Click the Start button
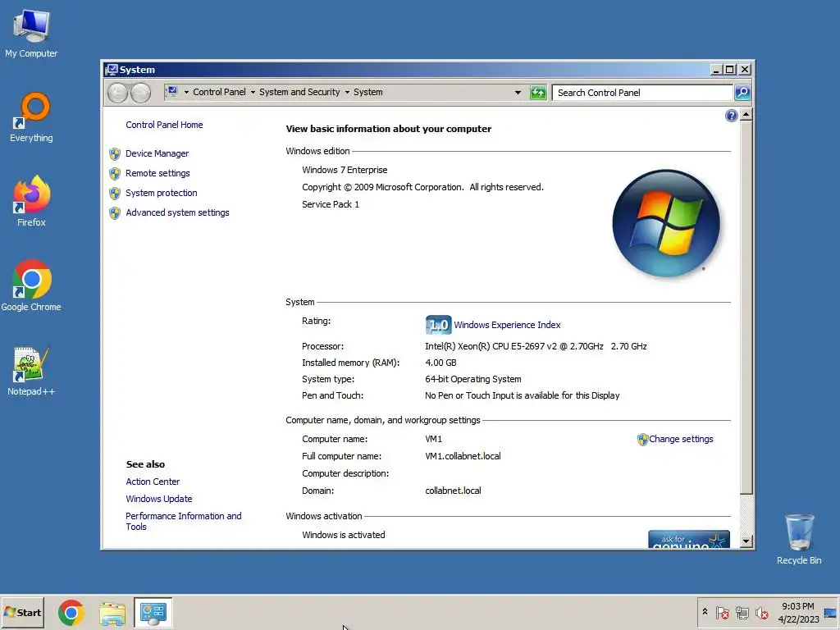840x630 pixels. (22, 613)
